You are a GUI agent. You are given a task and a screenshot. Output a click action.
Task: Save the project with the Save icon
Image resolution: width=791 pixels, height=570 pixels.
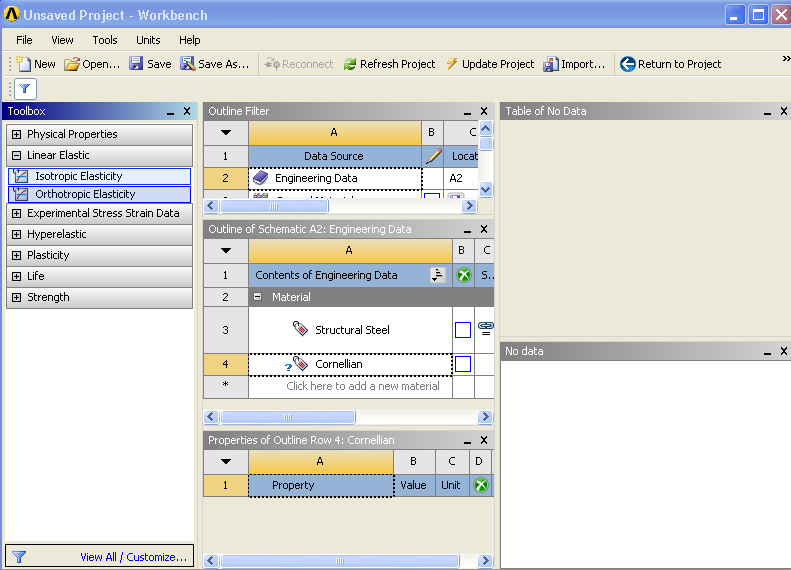coord(136,64)
